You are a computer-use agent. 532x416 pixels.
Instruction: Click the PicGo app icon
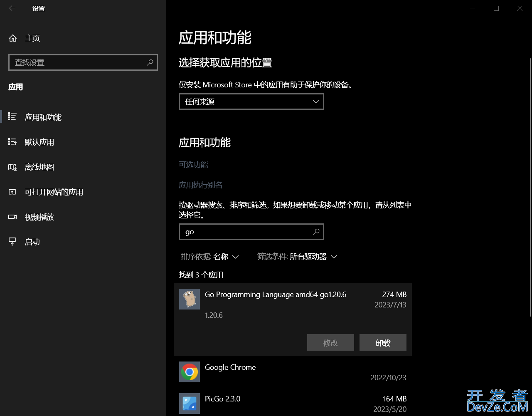point(190,404)
